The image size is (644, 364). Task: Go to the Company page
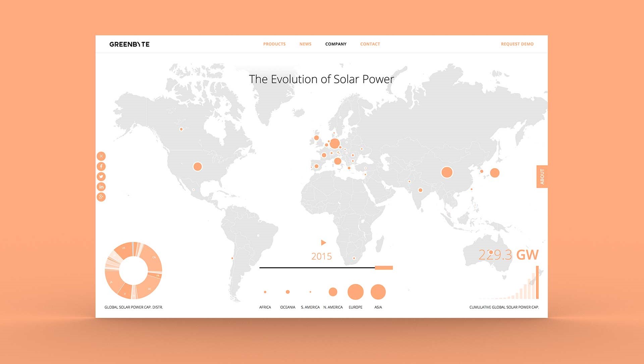pyautogui.click(x=336, y=44)
